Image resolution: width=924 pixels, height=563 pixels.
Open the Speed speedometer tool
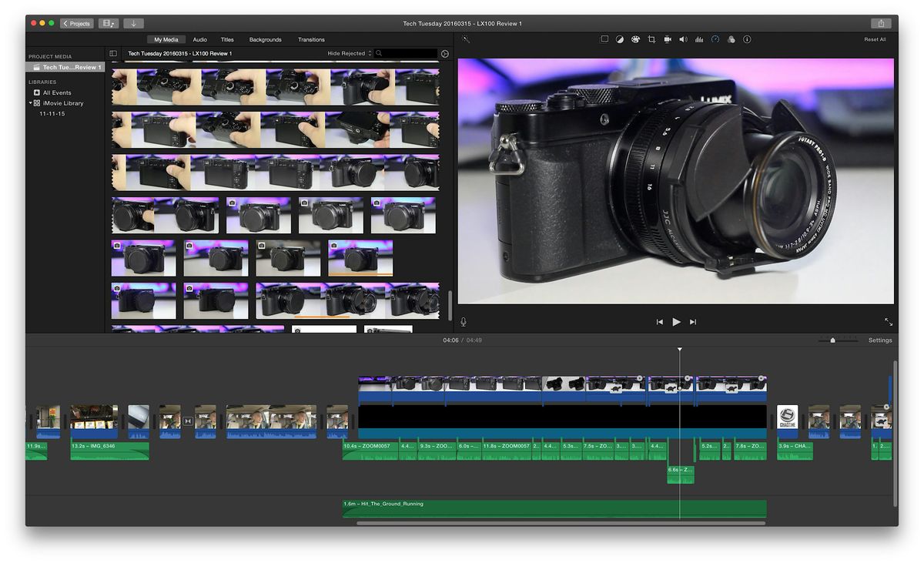[x=715, y=39]
